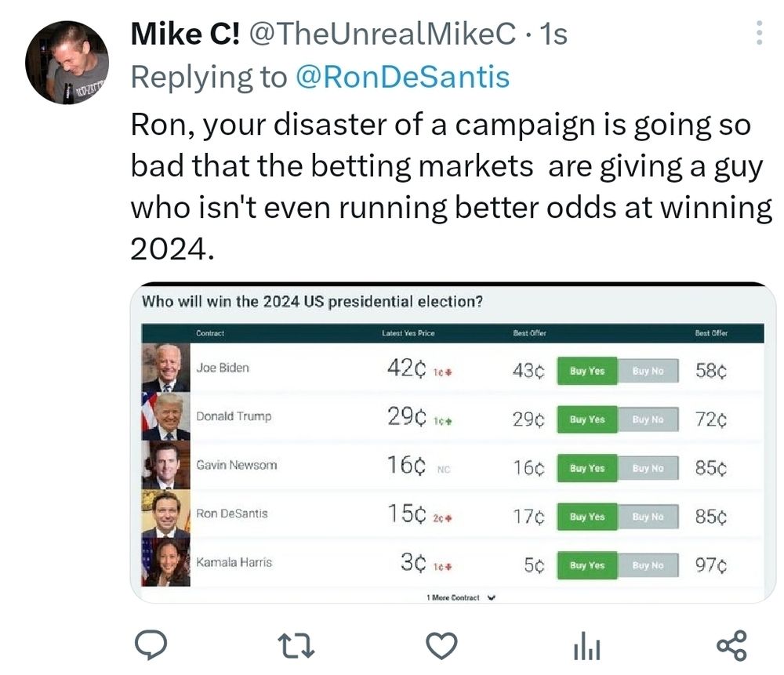Screen dimensions: 784x675
Task: Buy No on Joe Biden
Action: click(648, 371)
